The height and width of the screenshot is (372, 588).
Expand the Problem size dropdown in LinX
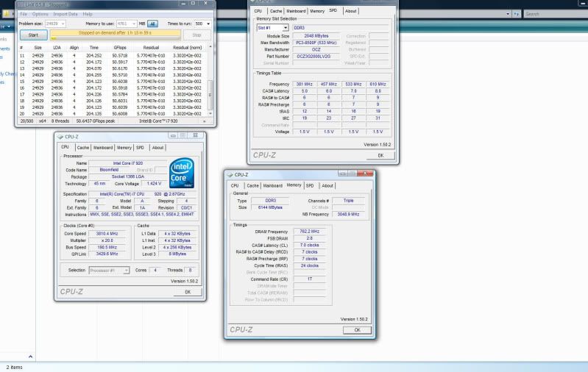tap(63, 24)
